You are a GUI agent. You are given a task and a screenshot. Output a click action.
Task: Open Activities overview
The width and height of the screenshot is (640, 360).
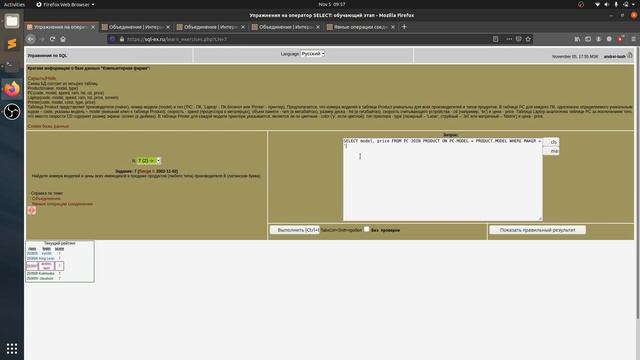[14, 4]
